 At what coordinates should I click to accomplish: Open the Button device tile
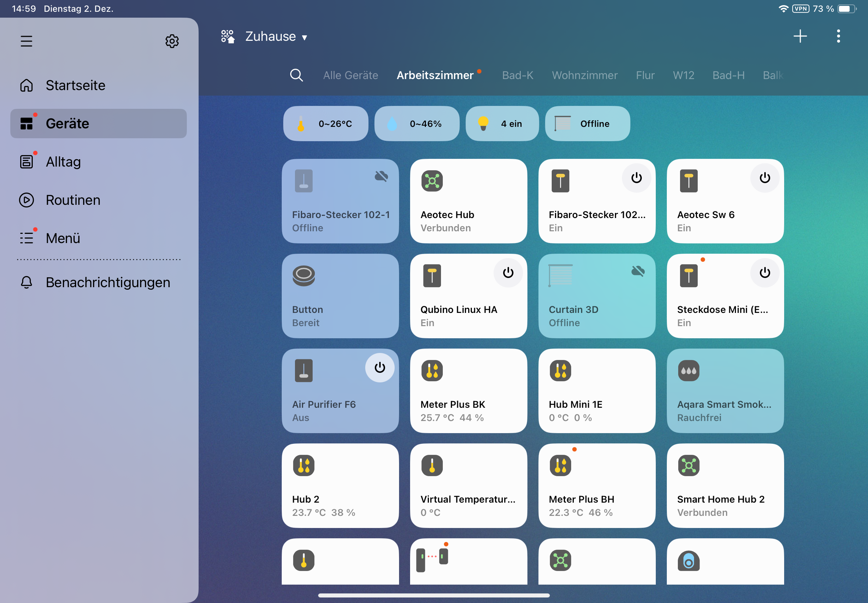tap(340, 296)
